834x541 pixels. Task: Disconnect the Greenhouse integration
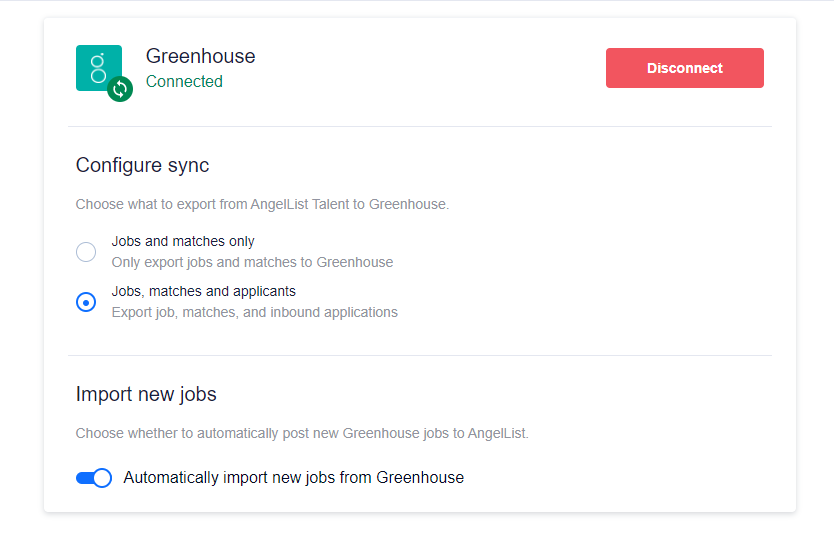pos(685,68)
